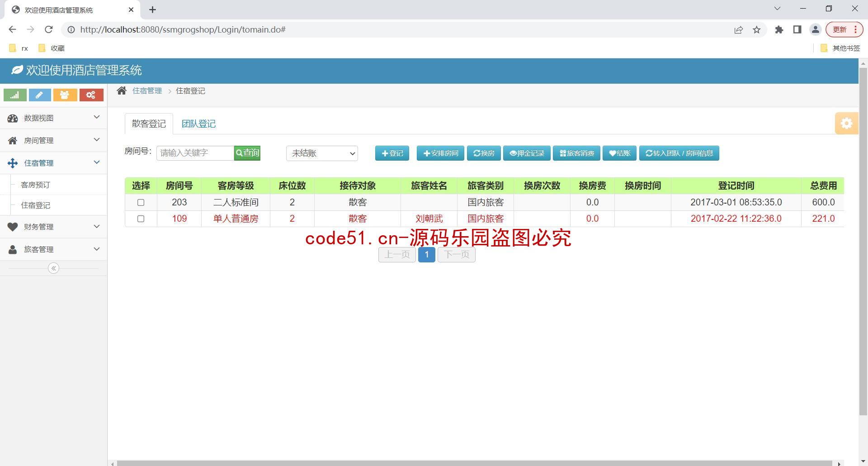Image resolution: width=868 pixels, height=466 pixels.
Task: Open 其他书签 bookmarks folder
Action: [x=840, y=48]
